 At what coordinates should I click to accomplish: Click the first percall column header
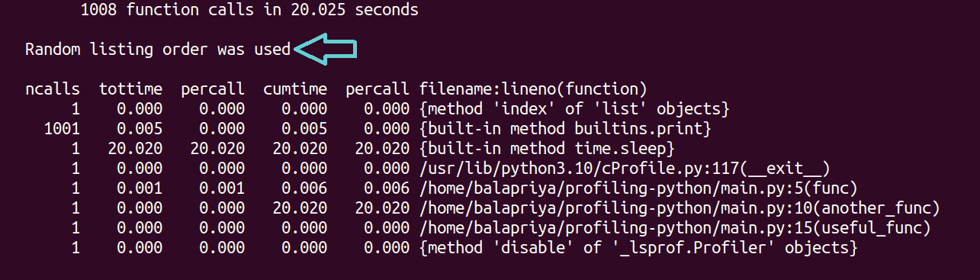pyautogui.click(x=213, y=89)
